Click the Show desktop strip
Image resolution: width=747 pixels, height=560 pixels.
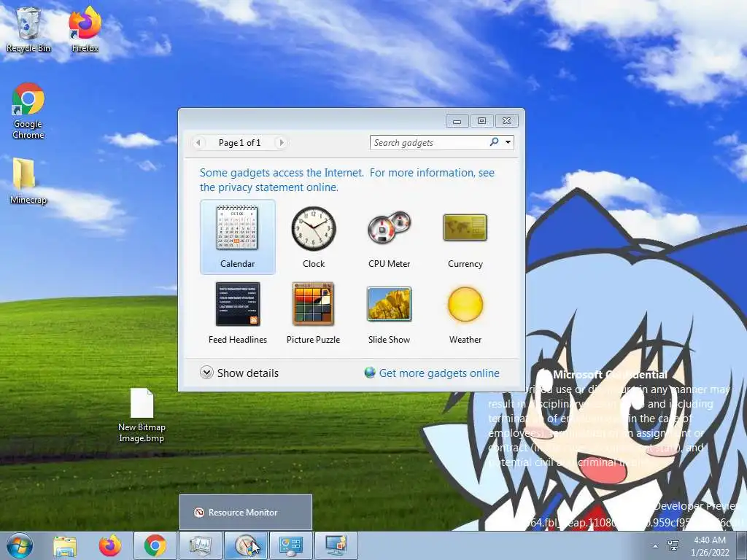[x=742, y=545]
